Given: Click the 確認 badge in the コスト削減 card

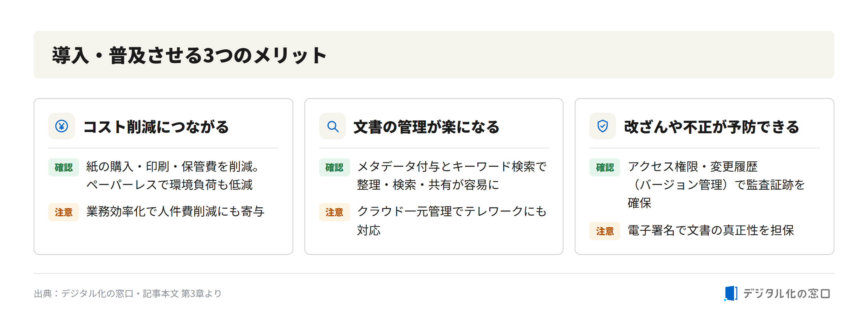Looking at the screenshot, I should pyautogui.click(x=64, y=167).
